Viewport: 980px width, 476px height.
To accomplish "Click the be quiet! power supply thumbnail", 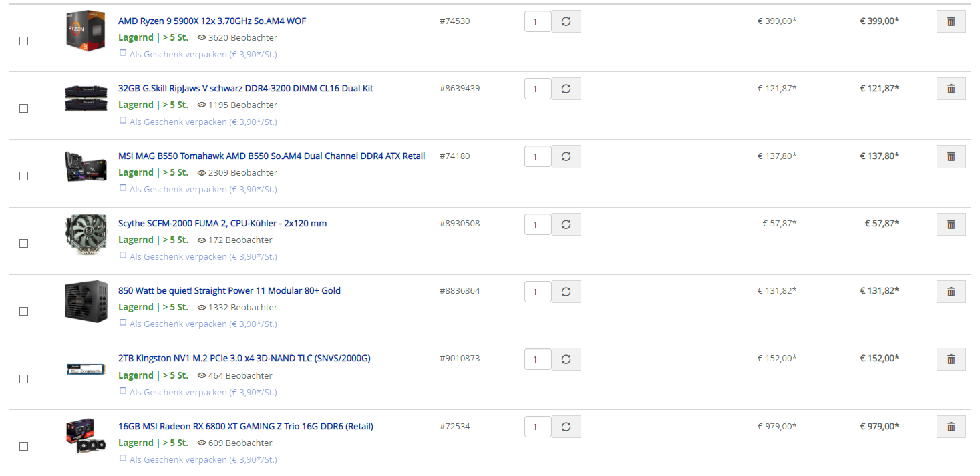I will point(86,301).
